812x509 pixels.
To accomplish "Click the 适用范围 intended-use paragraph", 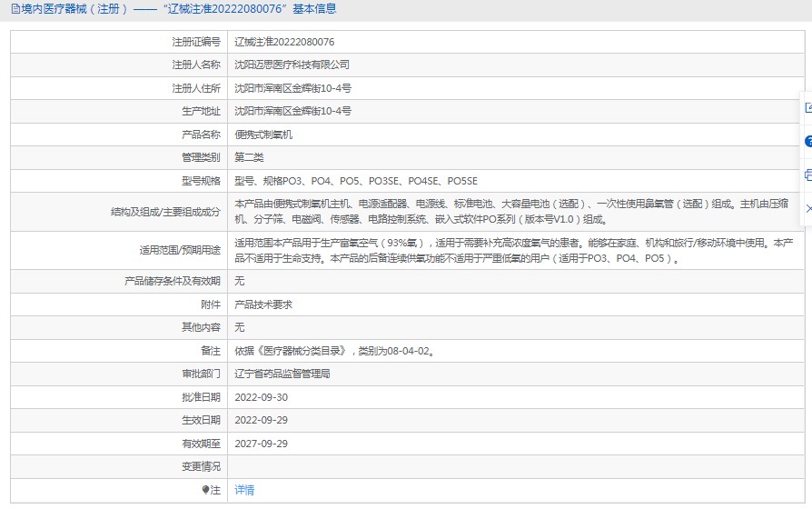I will pyautogui.click(x=514, y=250).
